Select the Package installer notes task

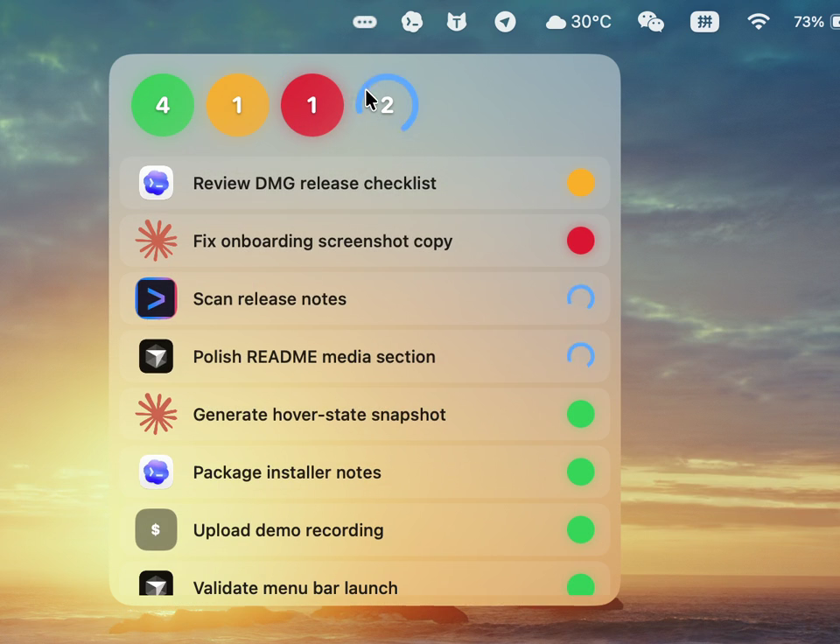(365, 472)
